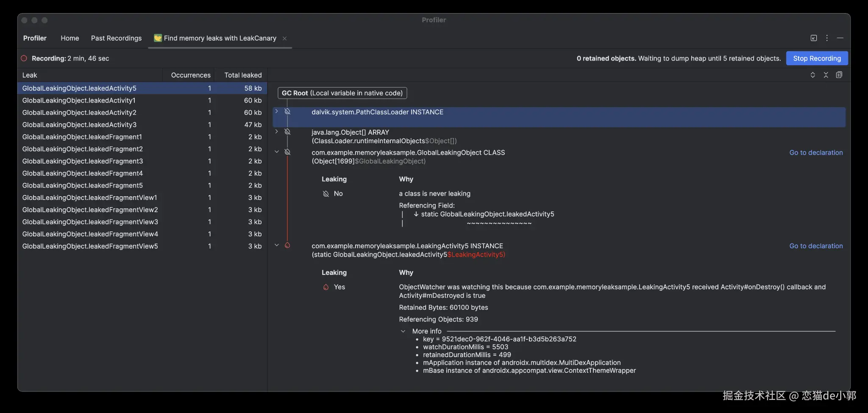
Task: Click the GC Root (Local variable in native code) label
Action: [342, 93]
